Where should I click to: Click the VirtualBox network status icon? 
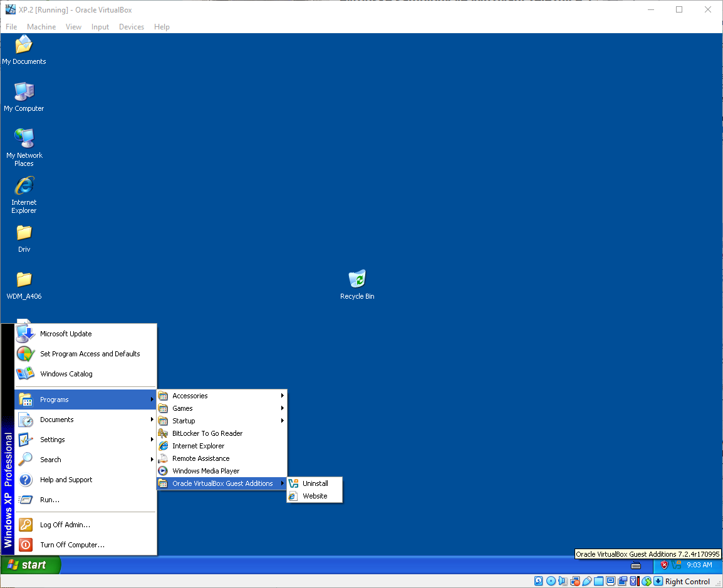tap(575, 581)
